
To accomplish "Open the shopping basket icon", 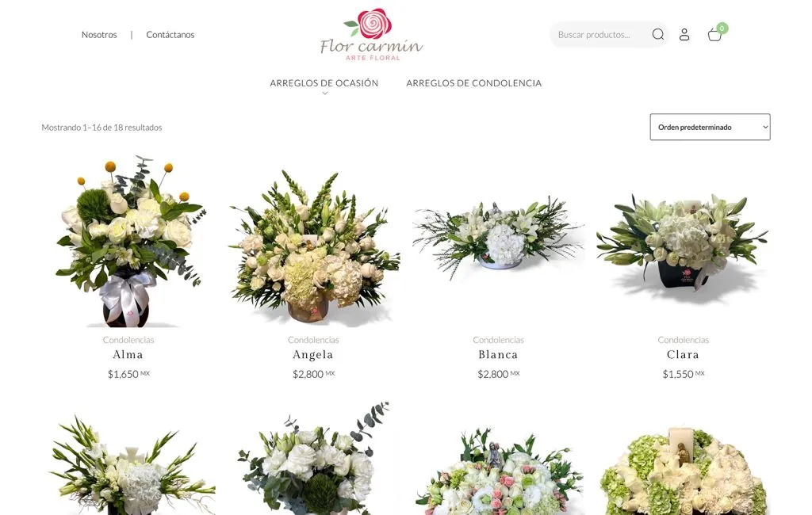I will tap(714, 35).
